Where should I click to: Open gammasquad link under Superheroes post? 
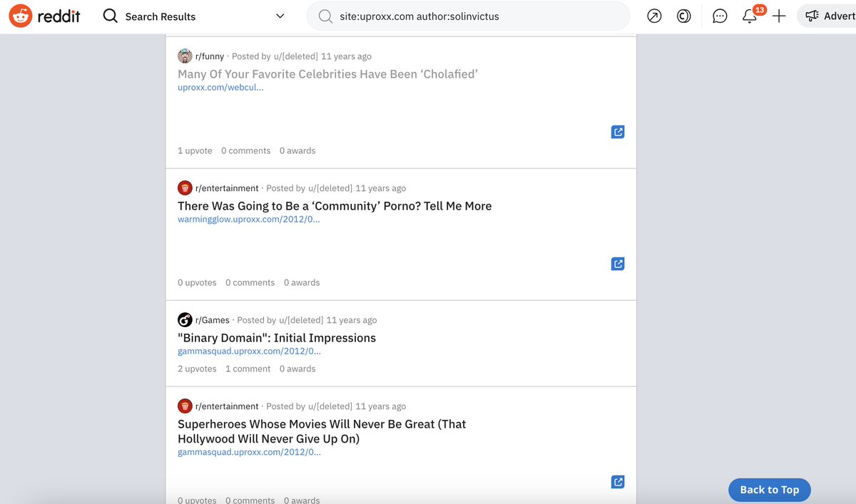click(x=249, y=452)
